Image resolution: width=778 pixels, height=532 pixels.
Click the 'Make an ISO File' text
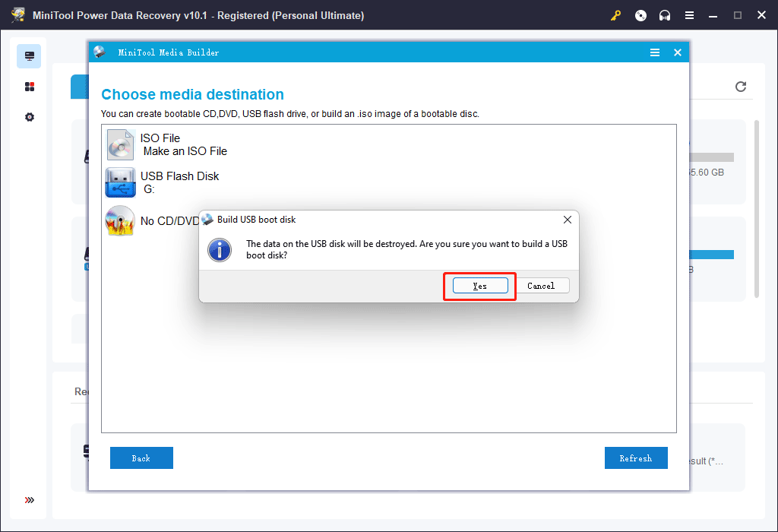185,151
